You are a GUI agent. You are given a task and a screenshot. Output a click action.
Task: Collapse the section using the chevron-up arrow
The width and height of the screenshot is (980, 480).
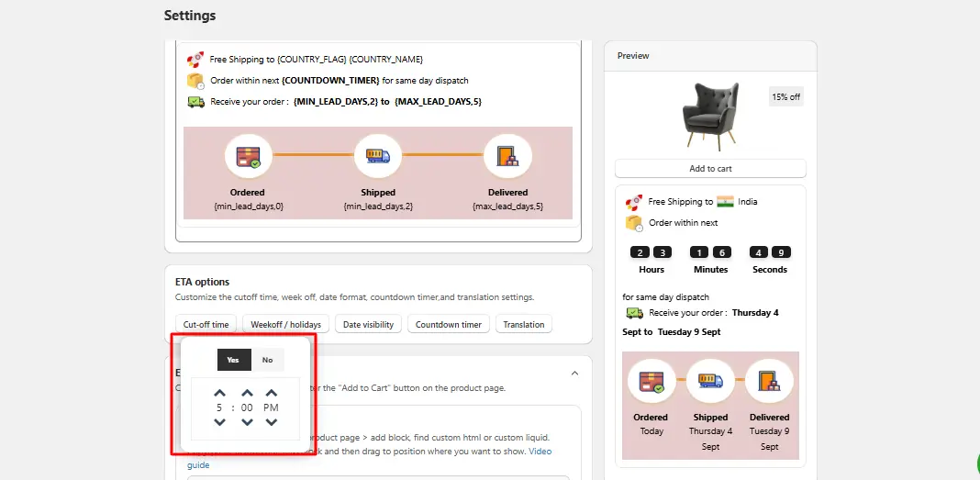pyautogui.click(x=575, y=374)
